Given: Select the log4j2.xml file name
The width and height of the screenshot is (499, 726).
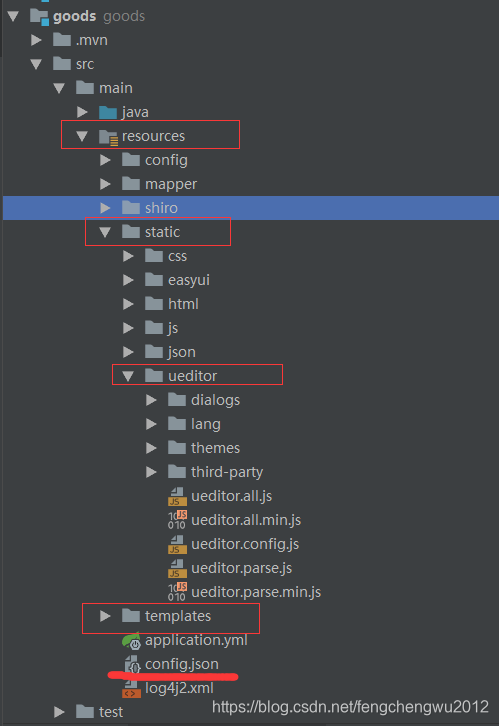Looking at the screenshot, I should click(x=179, y=688).
